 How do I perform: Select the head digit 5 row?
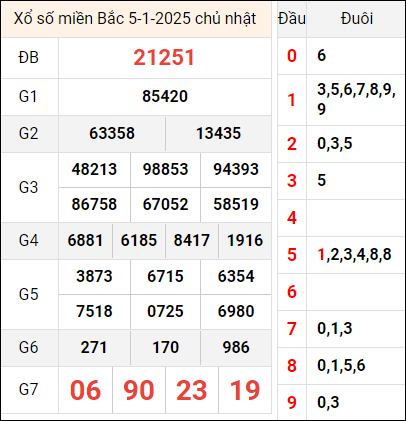[341, 255]
